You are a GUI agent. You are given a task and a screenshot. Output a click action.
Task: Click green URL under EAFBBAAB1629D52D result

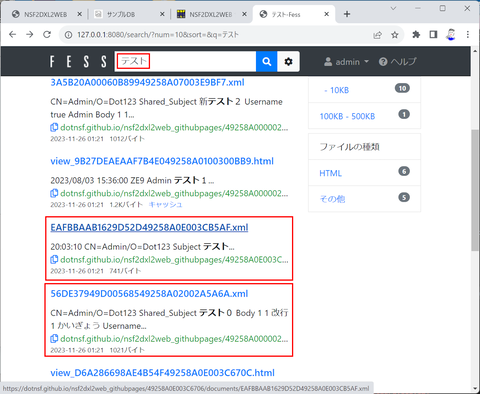pyautogui.click(x=174, y=259)
